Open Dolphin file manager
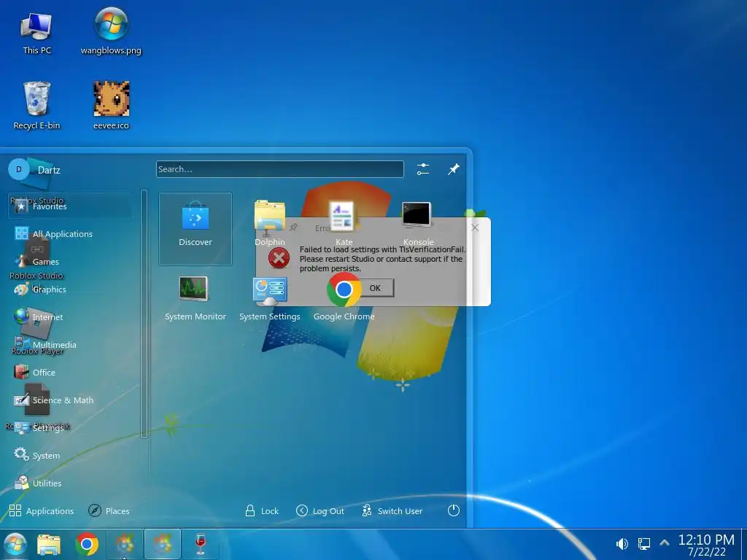747x560 pixels. [270, 223]
